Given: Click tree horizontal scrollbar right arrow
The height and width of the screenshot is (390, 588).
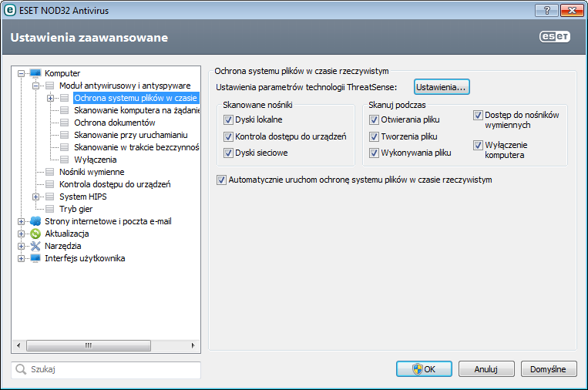Looking at the screenshot, I should coord(193,345).
